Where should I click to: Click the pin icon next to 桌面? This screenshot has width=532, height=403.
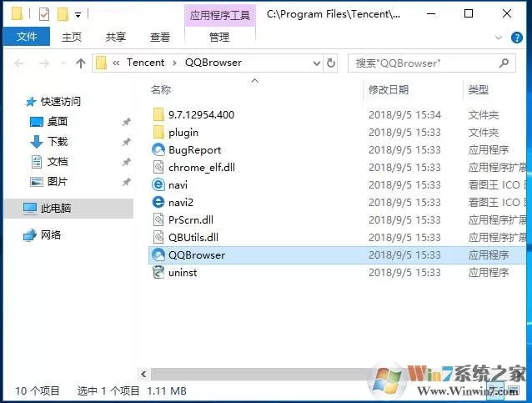tap(126, 122)
